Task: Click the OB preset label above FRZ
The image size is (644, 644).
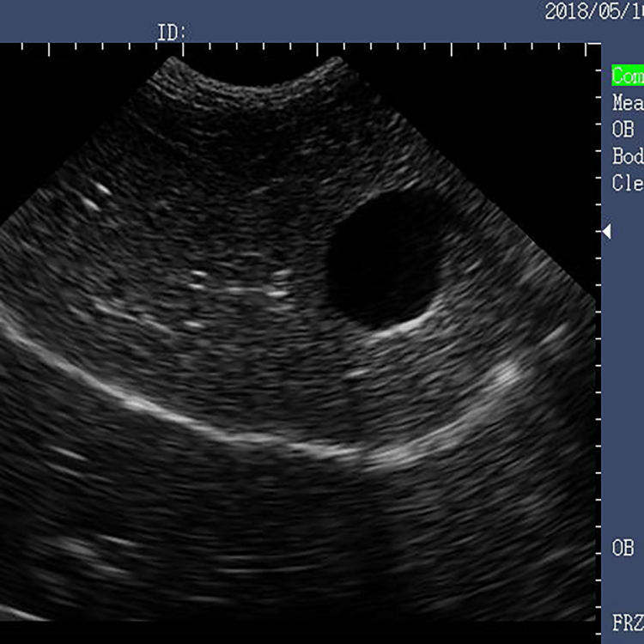Action: pos(623,548)
